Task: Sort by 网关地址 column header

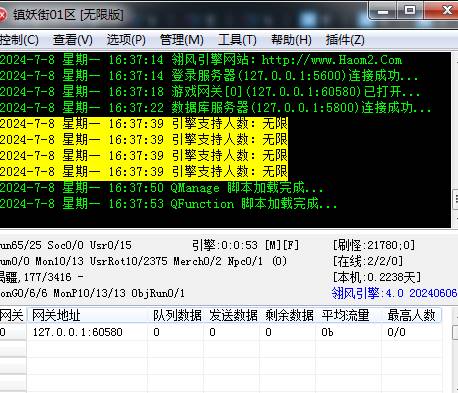Action: (x=87, y=315)
